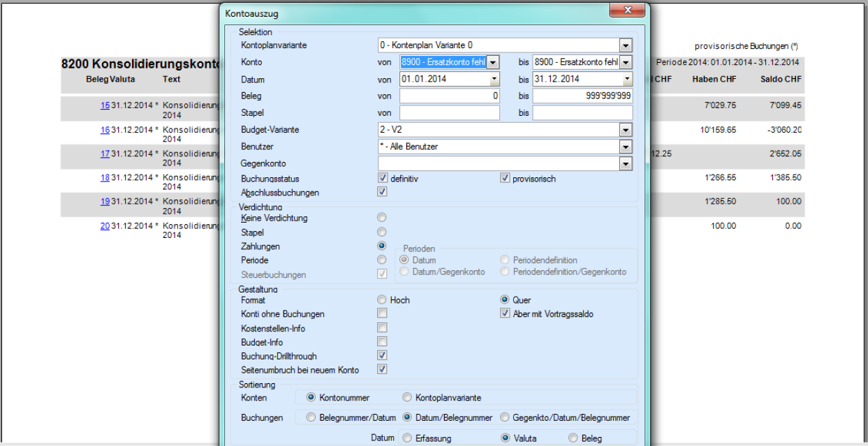Close the Kontoauszug dialog window
The height and width of the screenshot is (446, 868).
(626, 10)
